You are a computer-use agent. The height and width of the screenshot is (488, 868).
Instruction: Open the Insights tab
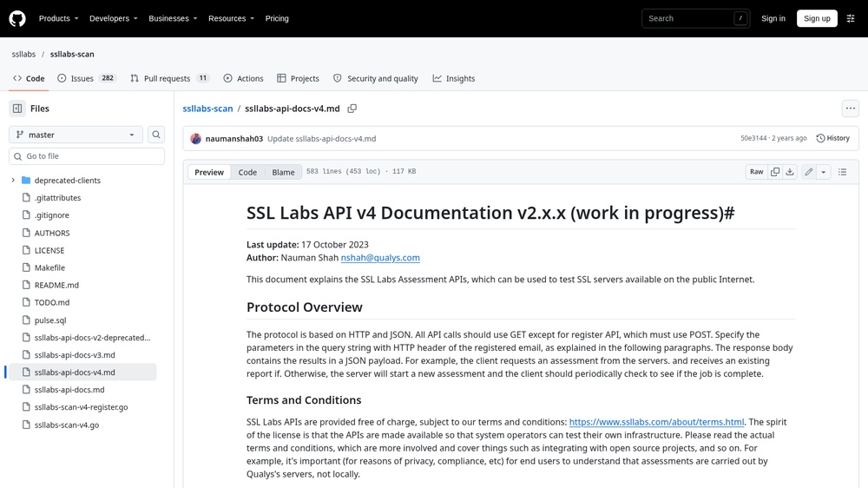coord(454,79)
